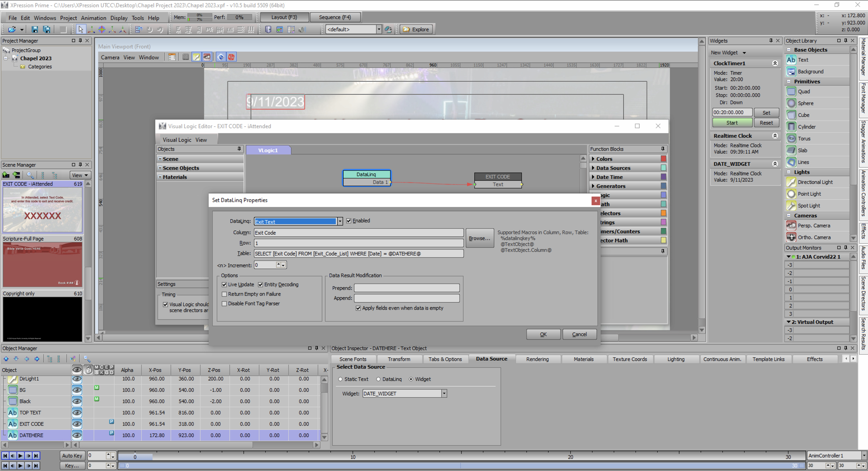Toggle the grid display in the Main Viewport toolbar
This screenshot has width=868, height=471.
pos(185,57)
